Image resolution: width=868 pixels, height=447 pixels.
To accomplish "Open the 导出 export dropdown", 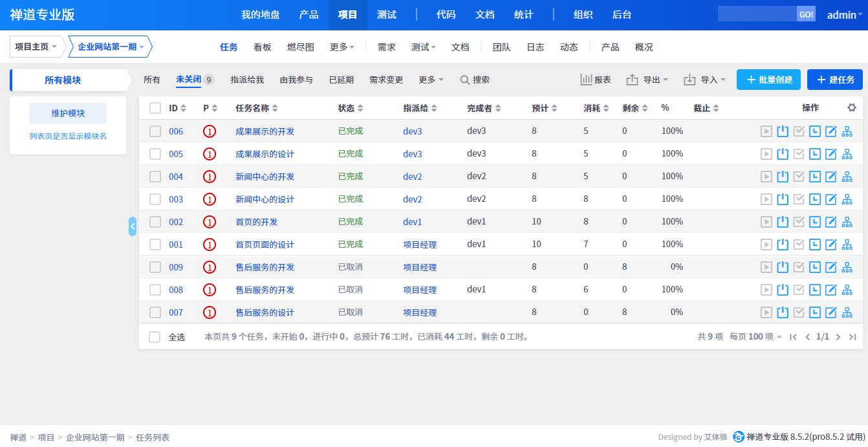I will 647,80.
